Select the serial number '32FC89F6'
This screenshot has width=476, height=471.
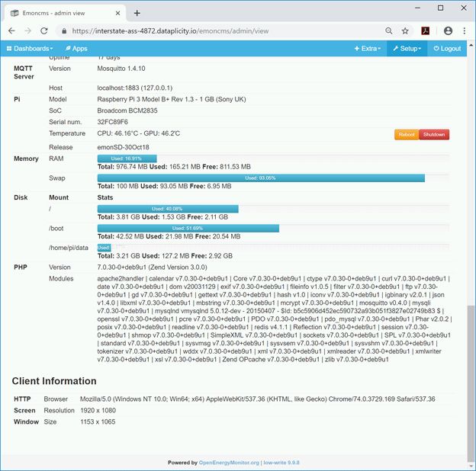(113, 122)
